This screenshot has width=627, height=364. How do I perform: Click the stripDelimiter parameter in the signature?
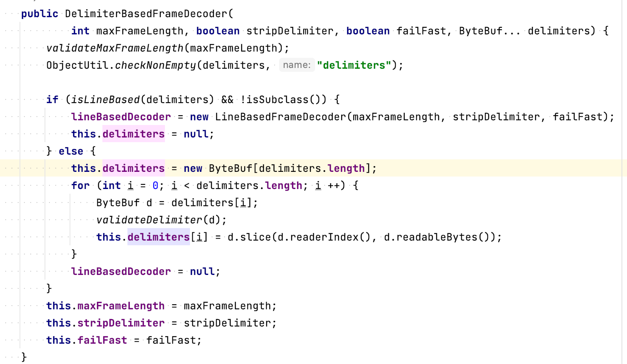290,31
